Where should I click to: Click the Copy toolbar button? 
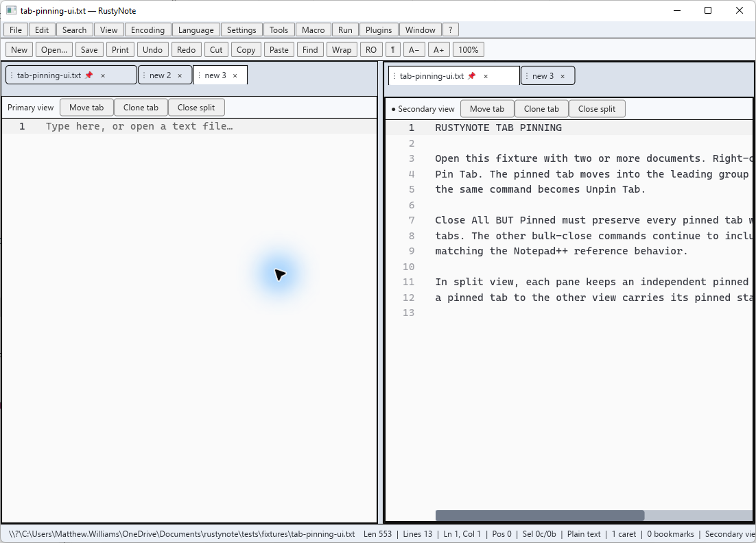[246, 49]
